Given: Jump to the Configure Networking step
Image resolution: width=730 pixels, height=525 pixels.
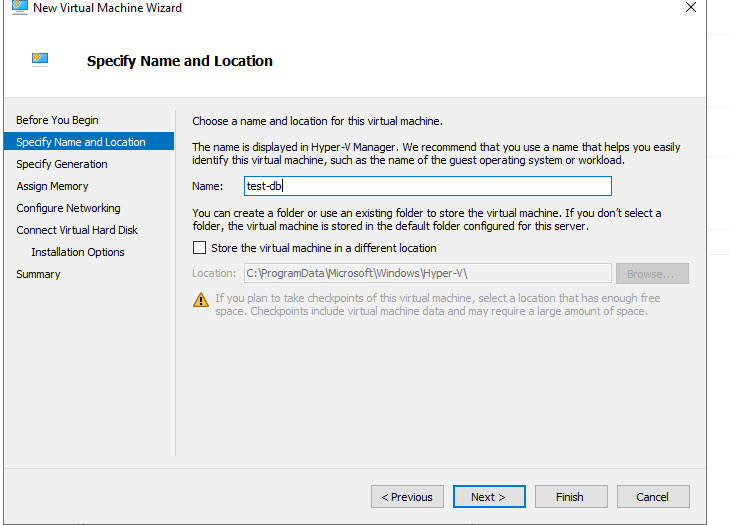Looking at the screenshot, I should 68,208.
